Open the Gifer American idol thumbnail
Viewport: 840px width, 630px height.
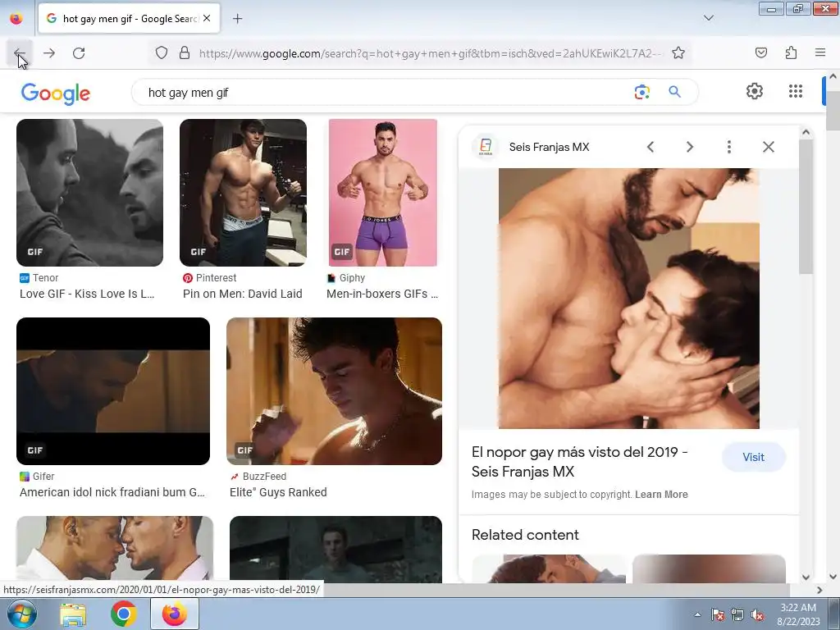pyautogui.click(x=113, y=391)
